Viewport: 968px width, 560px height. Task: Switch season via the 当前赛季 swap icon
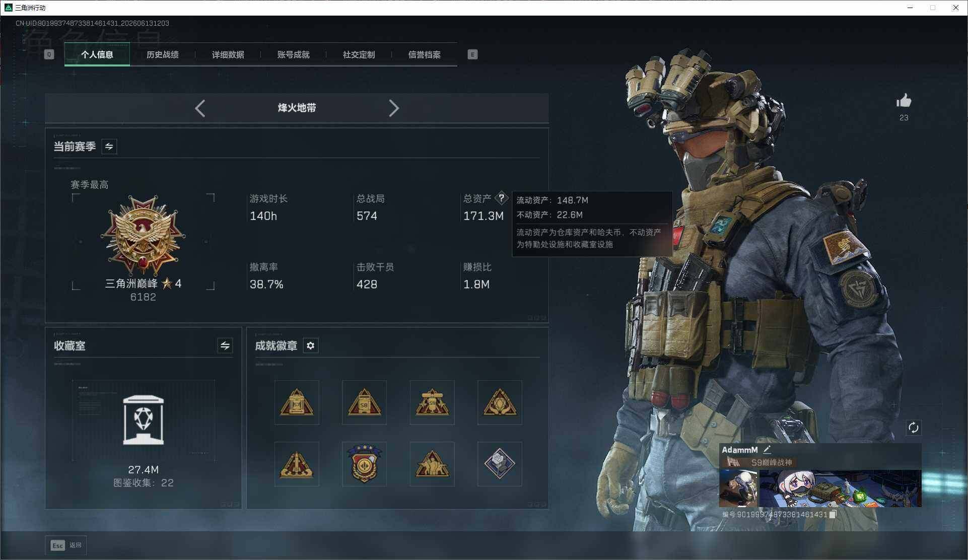[109, 147]
